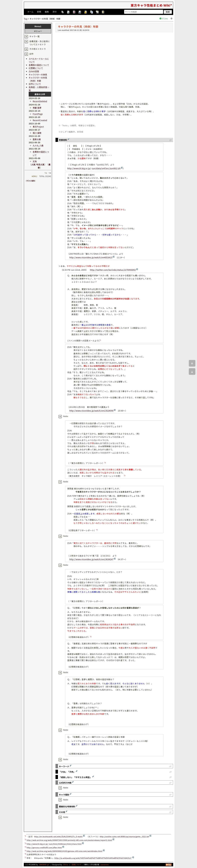Click the scroll-to-top arrow button
This screenshot has width=197, height=868.
point(192,363)
